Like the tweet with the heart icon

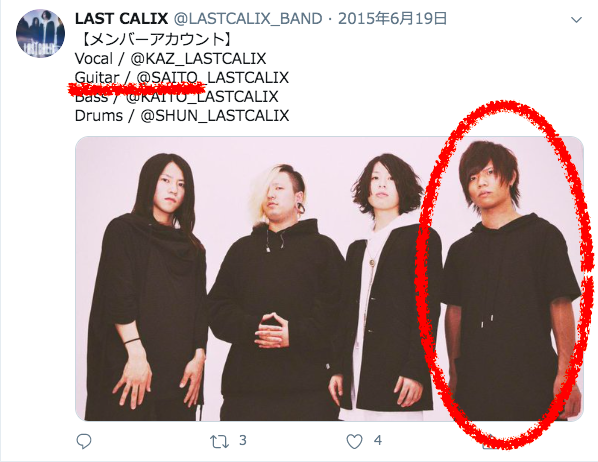[354, 441]
